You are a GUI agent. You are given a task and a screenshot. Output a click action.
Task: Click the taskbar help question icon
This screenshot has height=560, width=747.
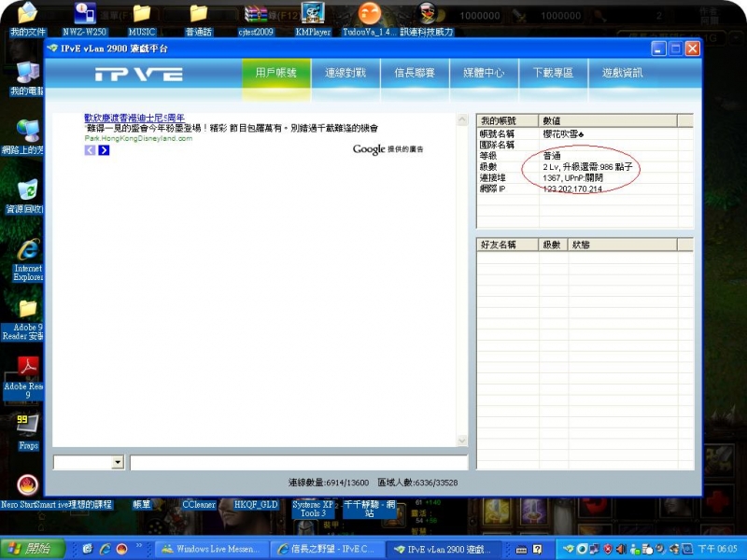(x=538, y=549)
